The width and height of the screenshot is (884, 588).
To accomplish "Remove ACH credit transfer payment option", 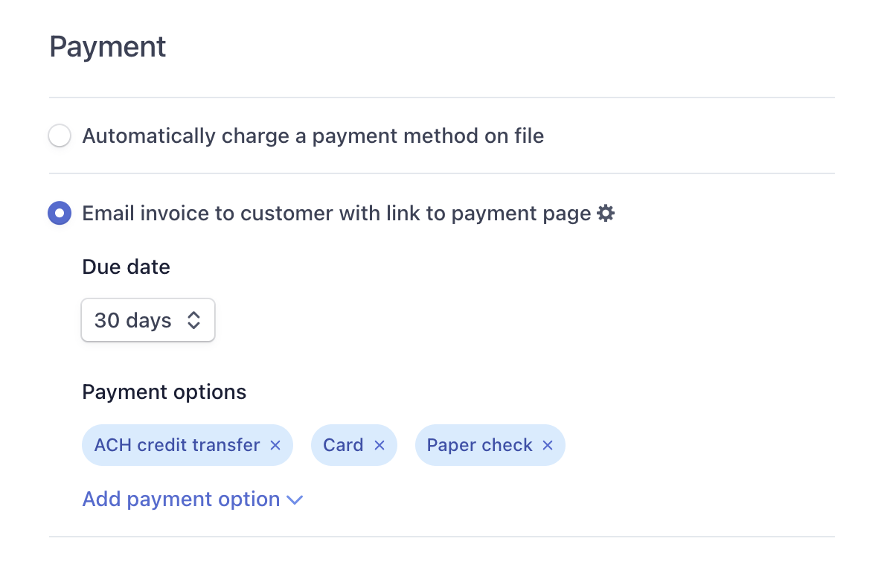I will (x=275, y=445).
